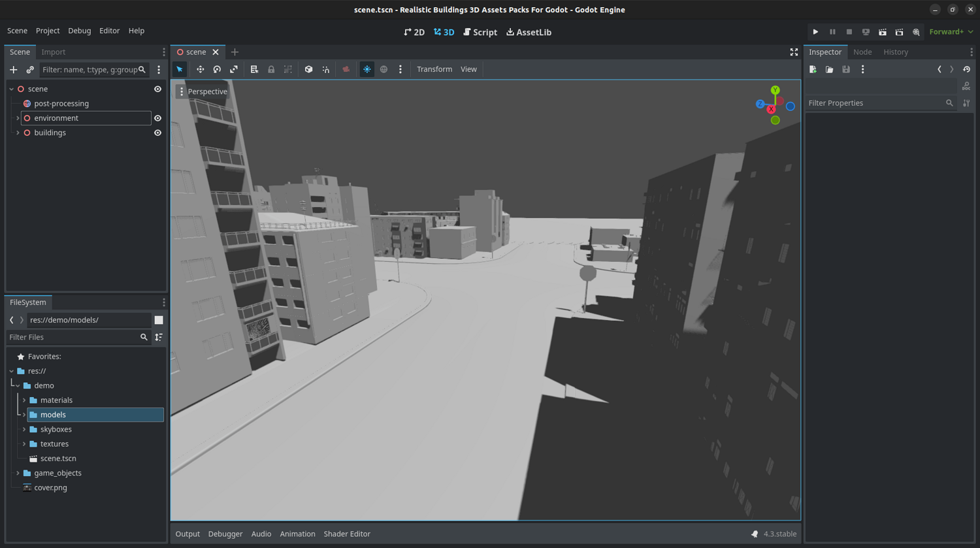Lock the selected node with the padlock icon
This screenshot has height=548, width=980.
pos(271,69)
